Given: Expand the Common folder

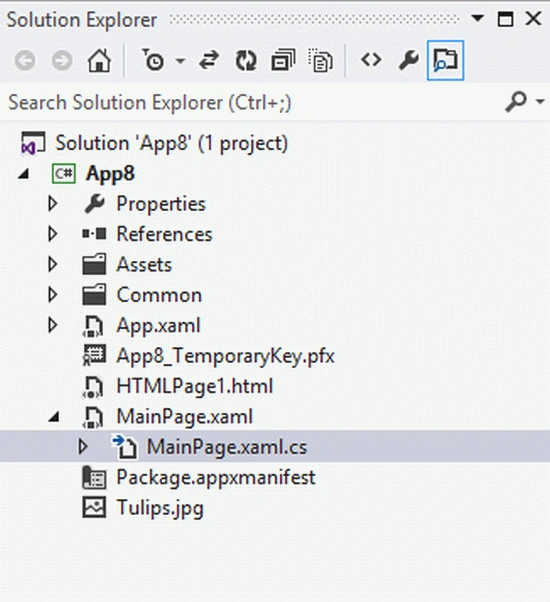Looking at the screenshot, I should pyautogui.click(x=53, y=295).
